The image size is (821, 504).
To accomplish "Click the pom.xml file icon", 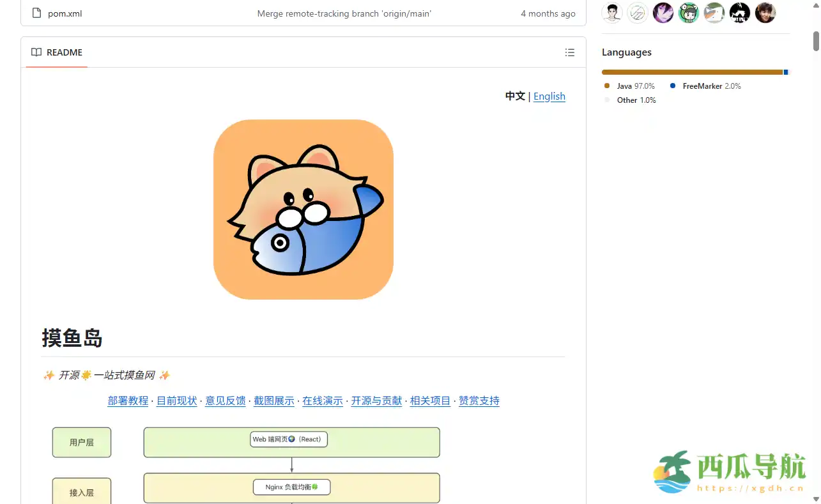I will pyautogui.click(x=36, y=13).
